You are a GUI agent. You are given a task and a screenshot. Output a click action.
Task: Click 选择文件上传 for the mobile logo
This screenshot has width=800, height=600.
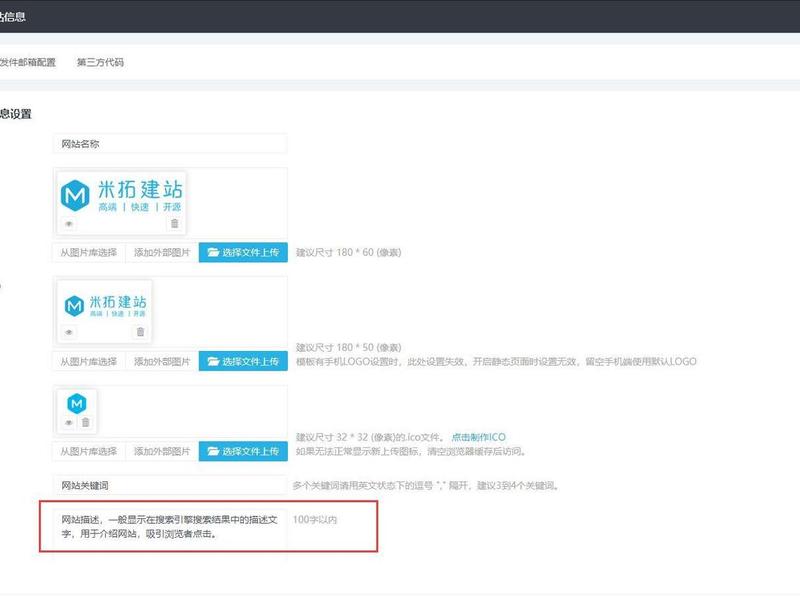[x=243, y=362]
